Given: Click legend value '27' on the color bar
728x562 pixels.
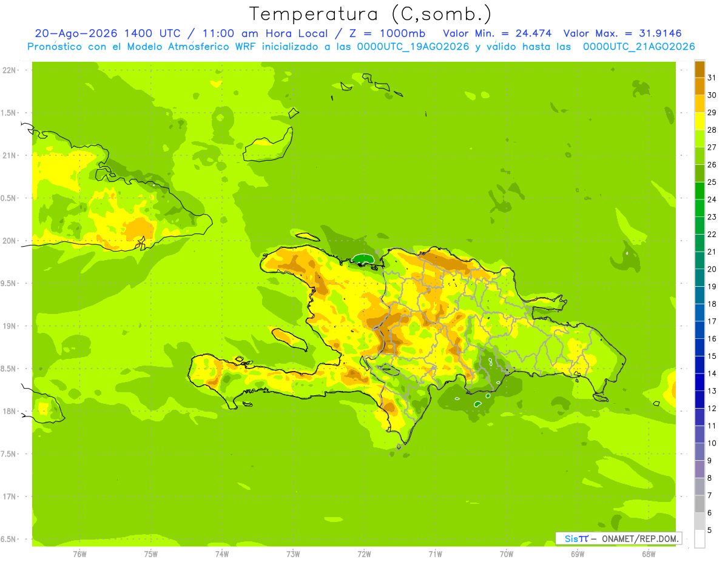Looking at the screenshot, I should [712, 147].
